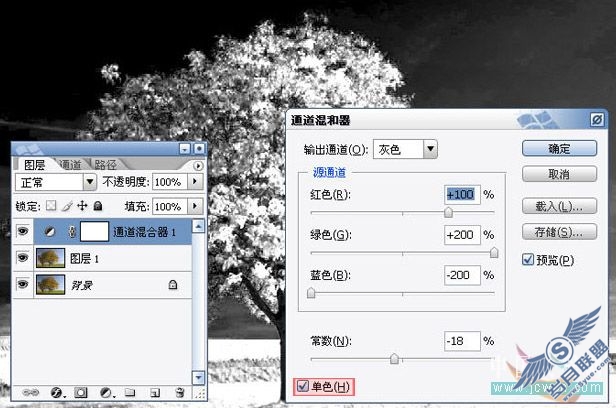Image resolution: width=616 pixels, height=408 pixels.
Task: Click the red 红色 value field
Action: pos(462,194)
